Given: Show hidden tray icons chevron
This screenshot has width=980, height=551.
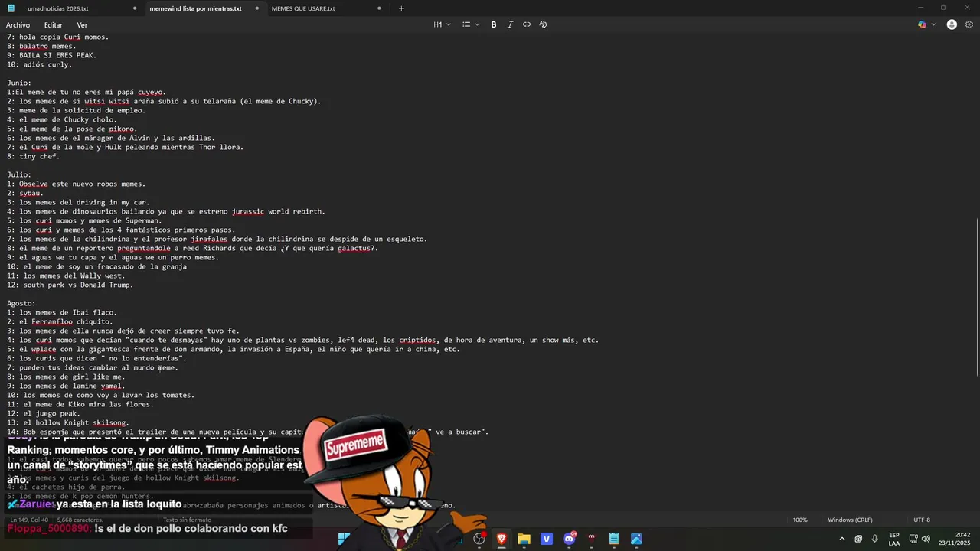Looking at the screenshot, I should point(841,539).
